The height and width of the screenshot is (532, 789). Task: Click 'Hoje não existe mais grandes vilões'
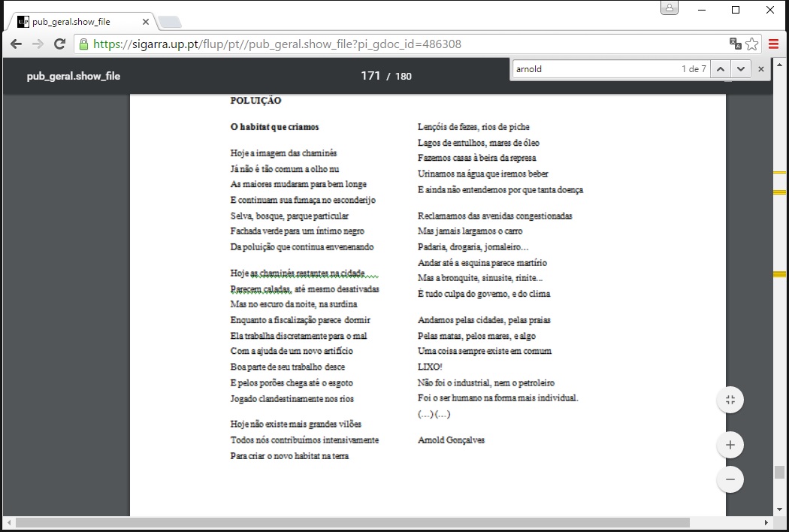(x=295, y=424)
